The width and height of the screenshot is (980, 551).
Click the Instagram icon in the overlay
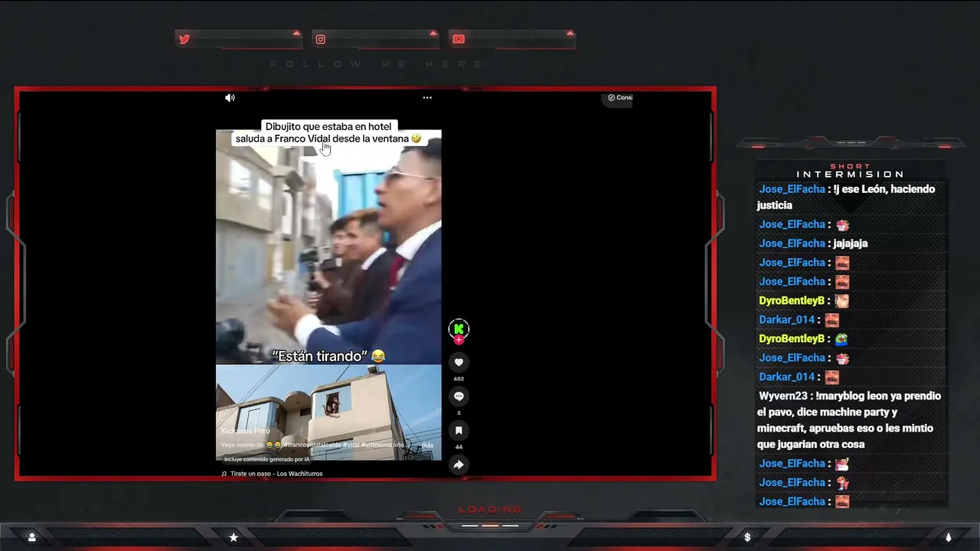tap(321, 39)
